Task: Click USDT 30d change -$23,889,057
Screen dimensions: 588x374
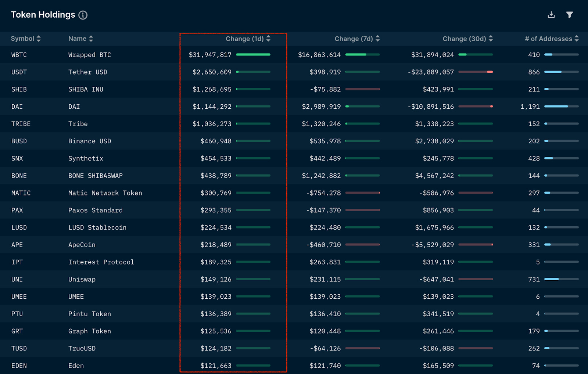Action: pos(431,72)
